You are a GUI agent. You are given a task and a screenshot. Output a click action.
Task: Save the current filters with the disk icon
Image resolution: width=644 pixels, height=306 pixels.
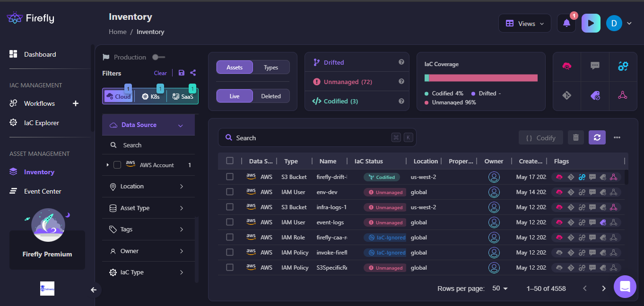[182, 73]
